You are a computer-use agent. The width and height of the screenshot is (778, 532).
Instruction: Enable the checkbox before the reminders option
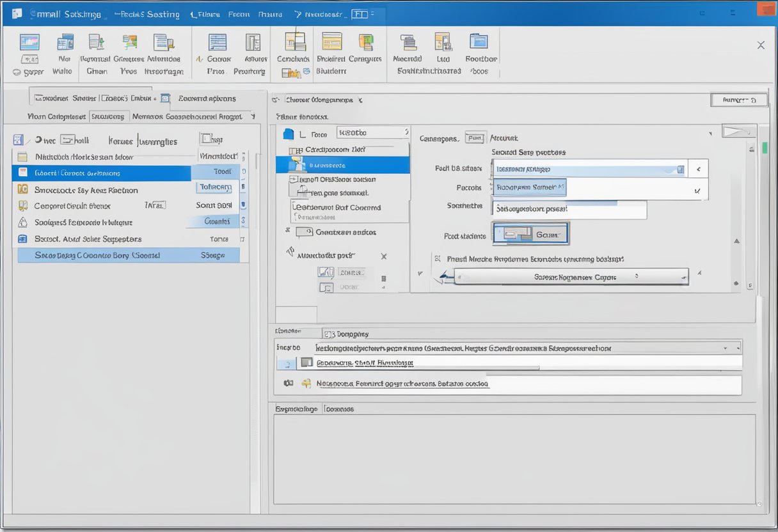click(x=436, y=258)
